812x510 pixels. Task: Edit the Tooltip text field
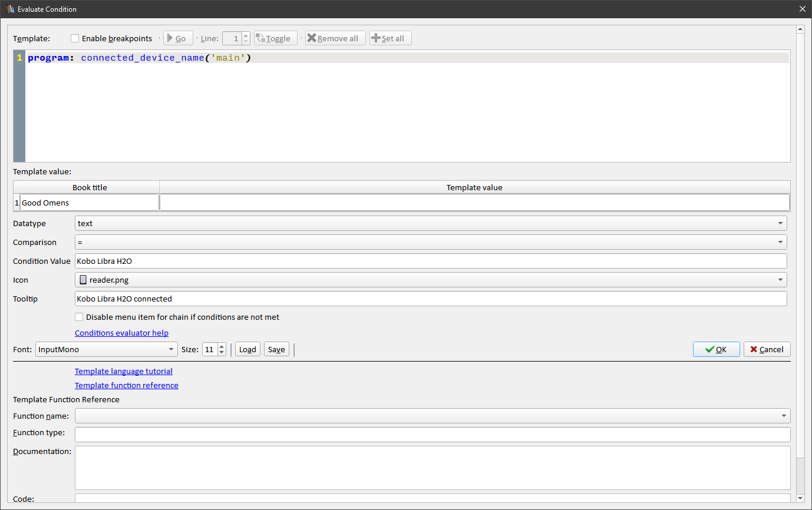click(431, 299)
